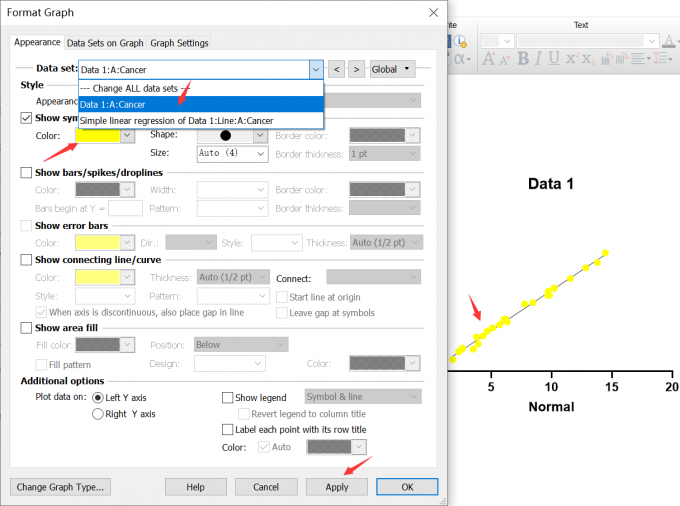Viewport: 680px width, 506px height.
Task: Click the Normal x-axis title
Action: (551, 407)
